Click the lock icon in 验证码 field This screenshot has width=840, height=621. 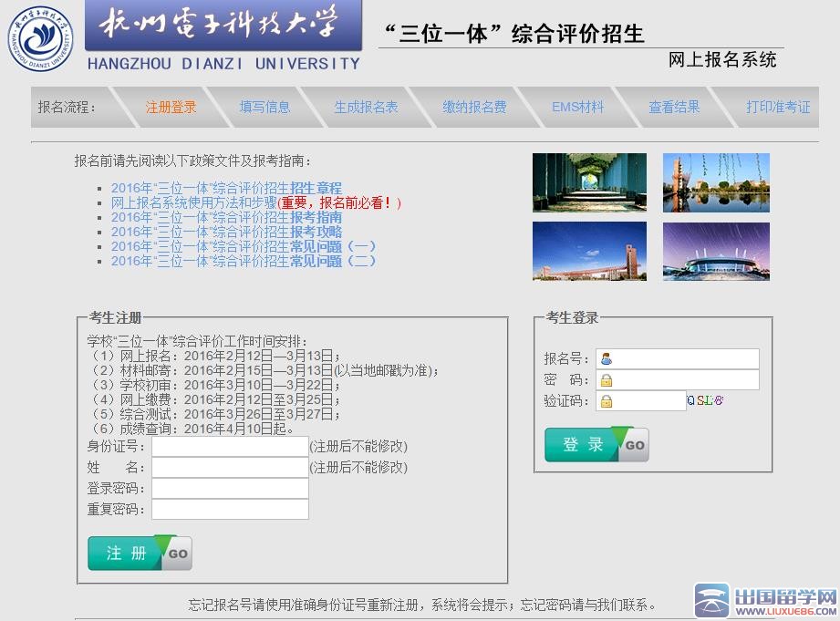pos(607,401)
